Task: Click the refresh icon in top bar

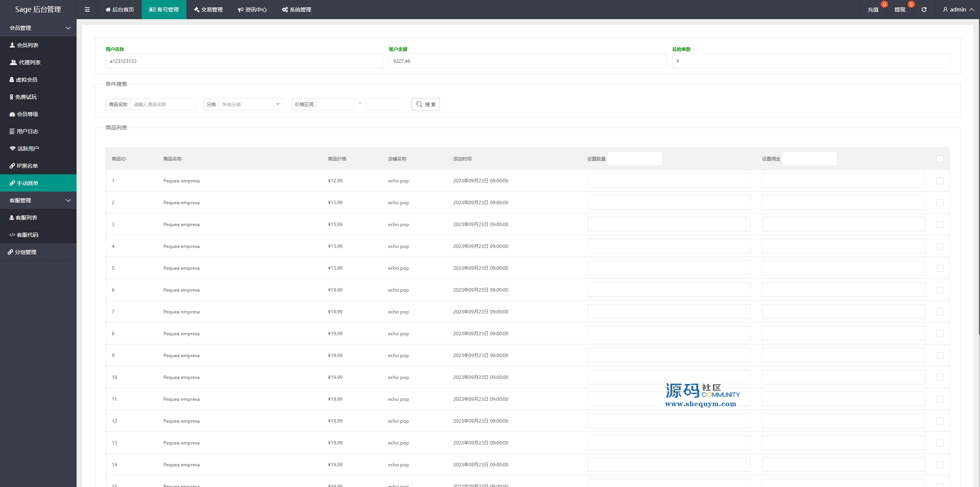Action: [x=924, y=10]
